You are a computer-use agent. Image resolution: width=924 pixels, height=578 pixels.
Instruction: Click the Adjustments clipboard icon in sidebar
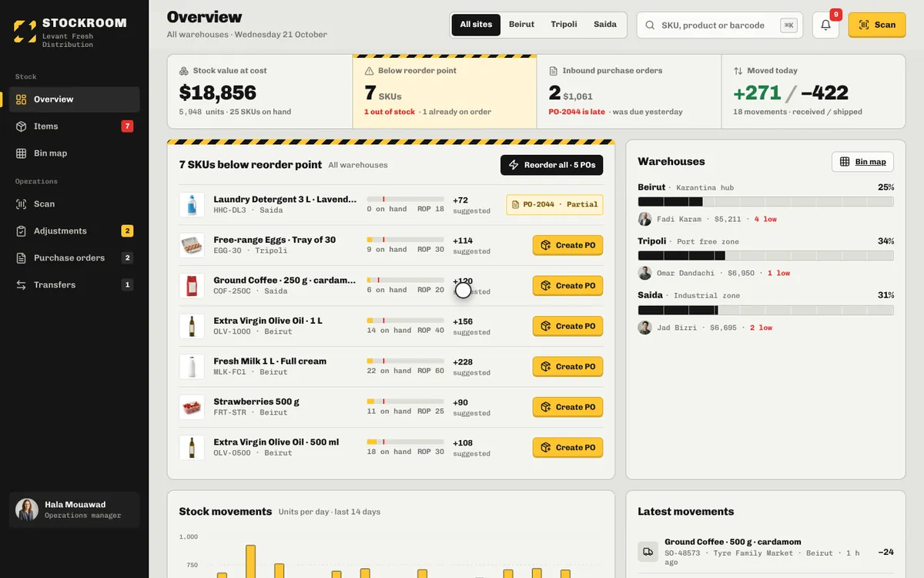click(22, 231)
